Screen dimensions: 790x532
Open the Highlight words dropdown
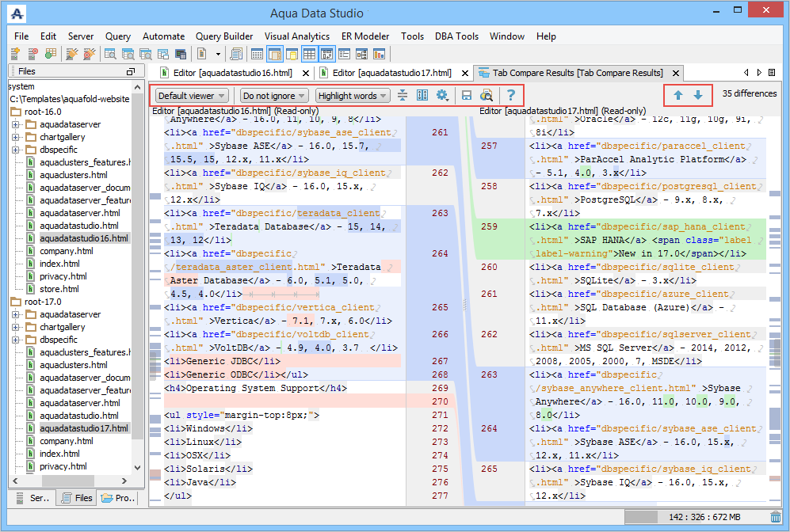pos(353,96)
